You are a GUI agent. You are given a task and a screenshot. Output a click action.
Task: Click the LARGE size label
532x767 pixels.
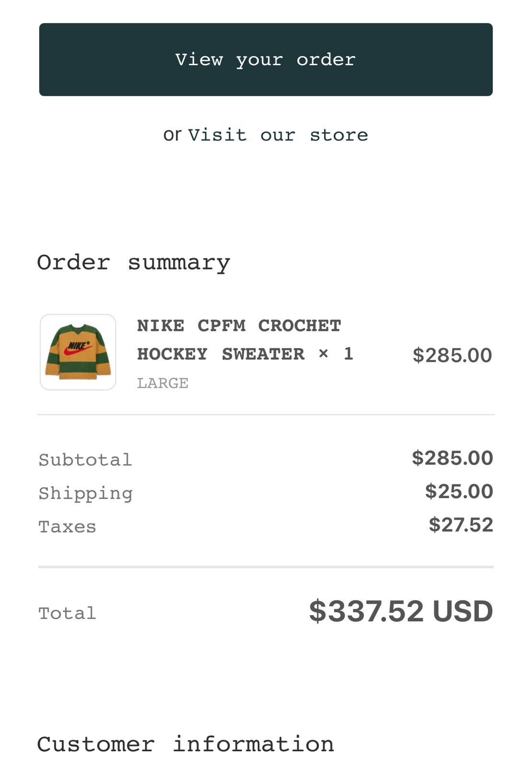point(162,383)
